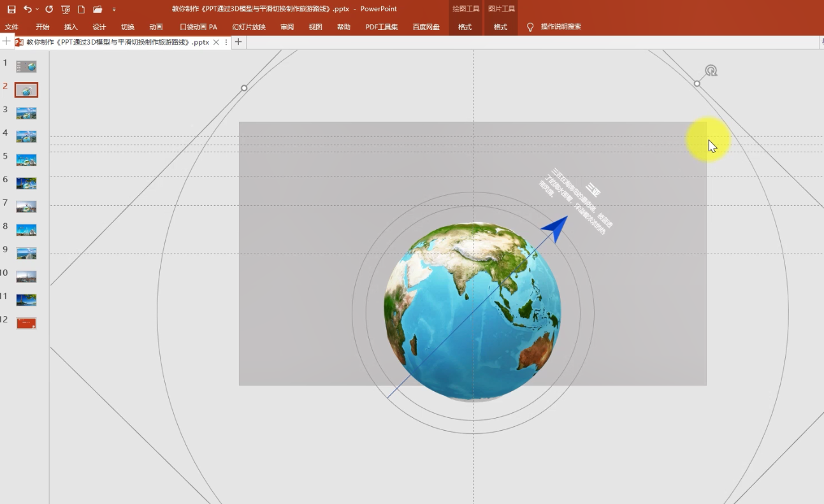Select the pptx document tab
The height and width of the screenshot is (504, 824).
[x=117, y=42]
